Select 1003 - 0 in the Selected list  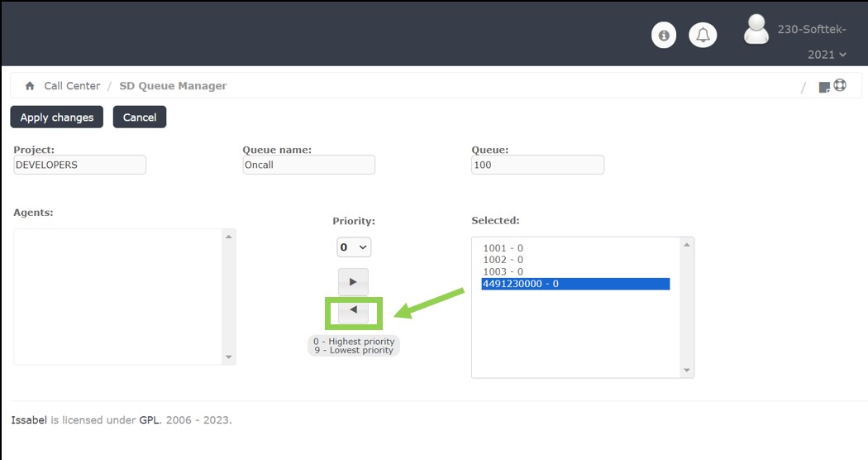(503, 271)
